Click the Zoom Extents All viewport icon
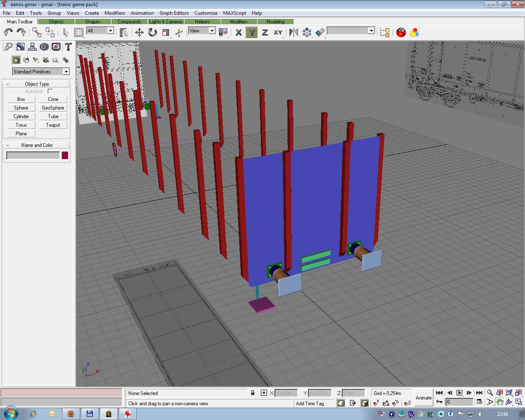The height and width of the screenshot is (420, 525). click(518, 393)
